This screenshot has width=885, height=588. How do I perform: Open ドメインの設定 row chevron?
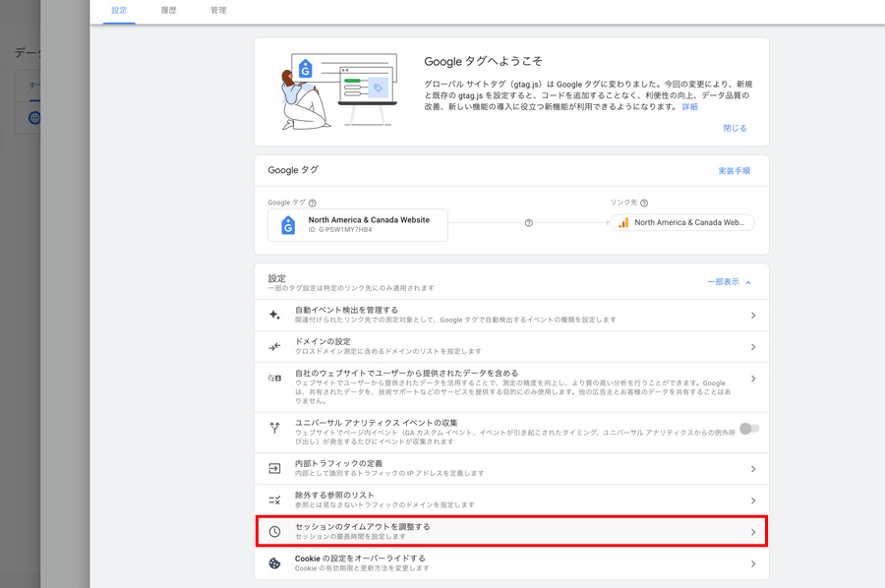[753, 347]
